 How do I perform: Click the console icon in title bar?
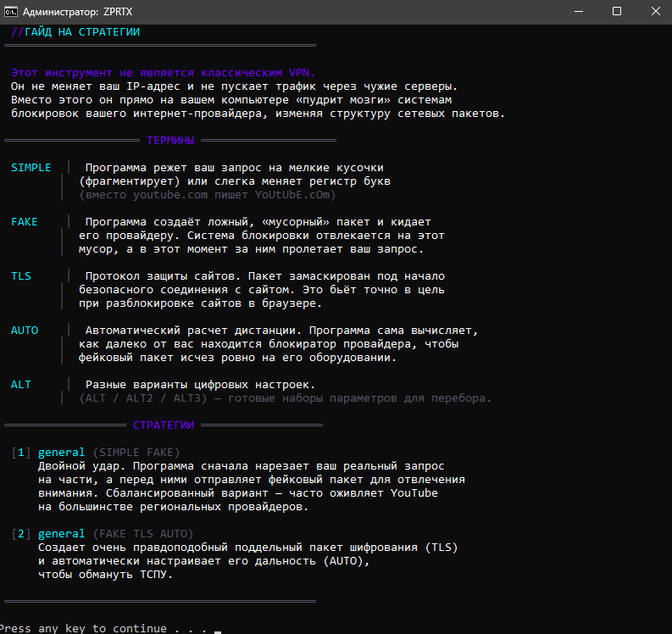[x=11, y=12]
